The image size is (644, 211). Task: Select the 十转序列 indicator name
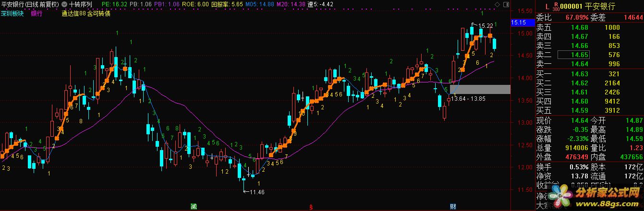(81, 4)
